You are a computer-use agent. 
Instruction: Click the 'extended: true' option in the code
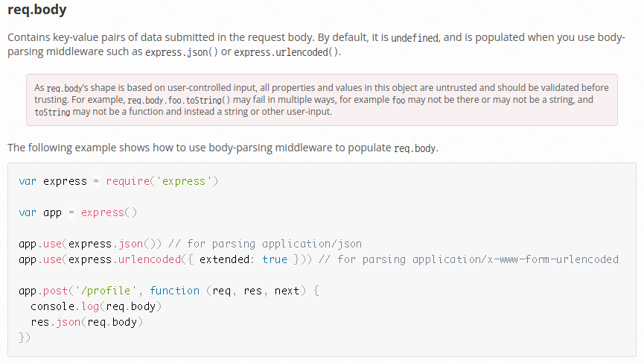pyautogui.click(x=243, y=259)
